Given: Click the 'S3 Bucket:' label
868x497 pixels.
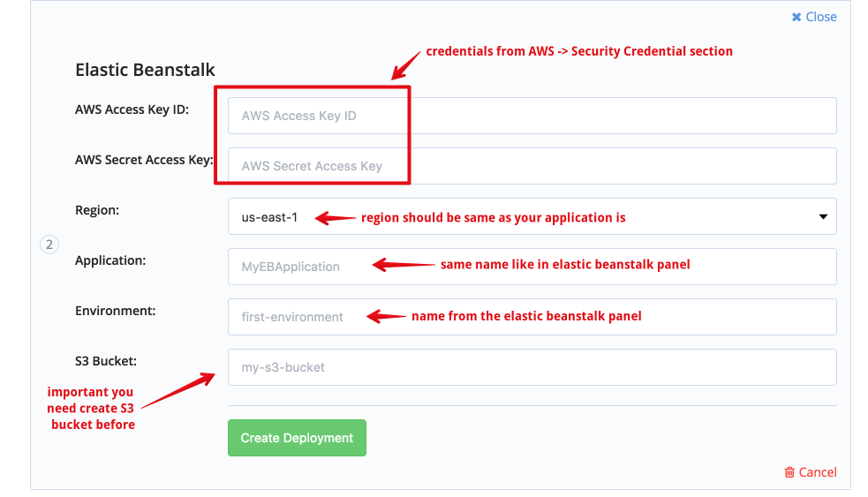Looking at the screenshot, I should click(106, 361).
